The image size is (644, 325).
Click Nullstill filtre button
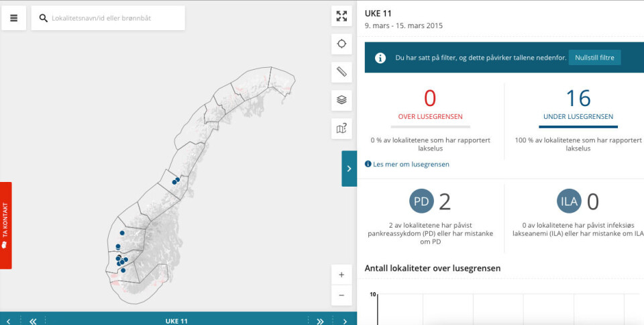(594, 58)
